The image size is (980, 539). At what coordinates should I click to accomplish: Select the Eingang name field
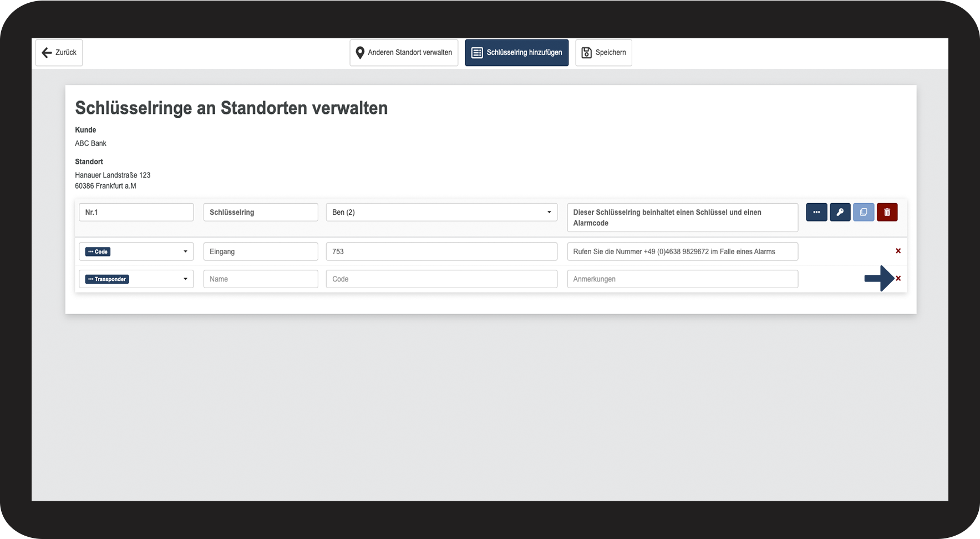pyautogui.click(x=260, y=251)
